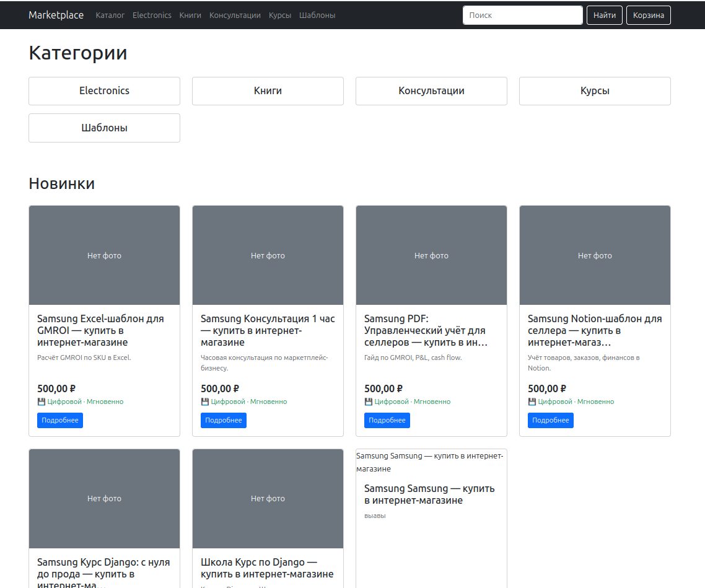This screenshot has height=588, width=705.
Task: Focus the Поиск search field
Action: (x=523, y=15)
